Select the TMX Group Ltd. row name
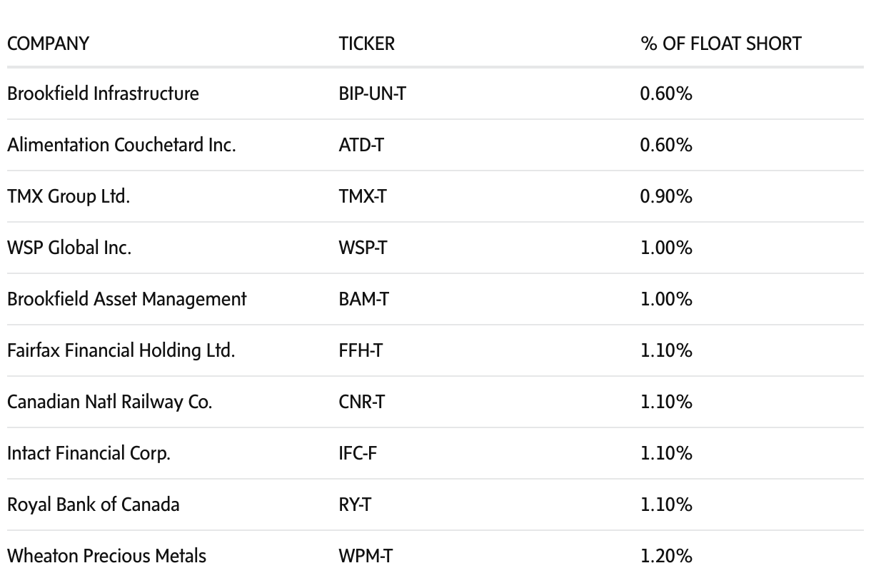 (x=69, y=196)
